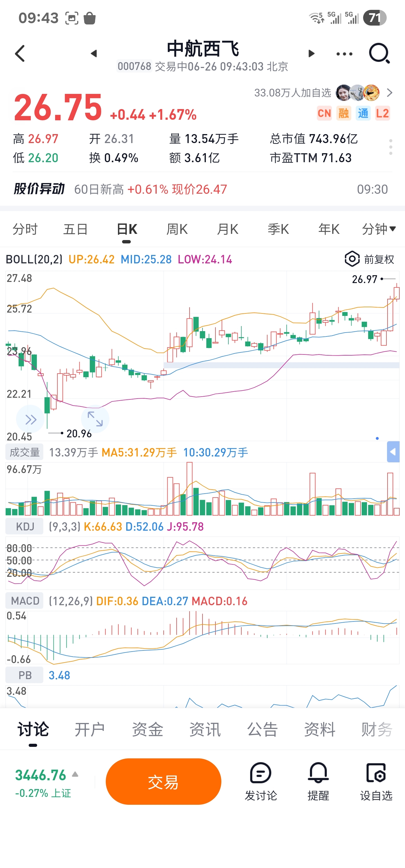This screenshot has width=405, height=868.
Task: Change the KDJ indicator selector
Action: click(x=24, y=526)
